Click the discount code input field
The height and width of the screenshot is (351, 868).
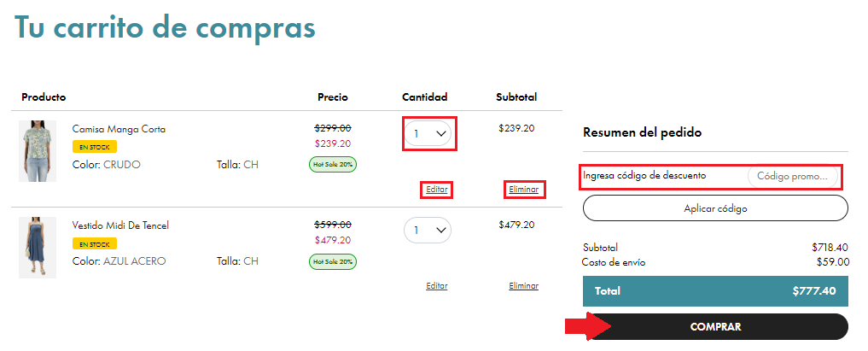coord(791,176)
